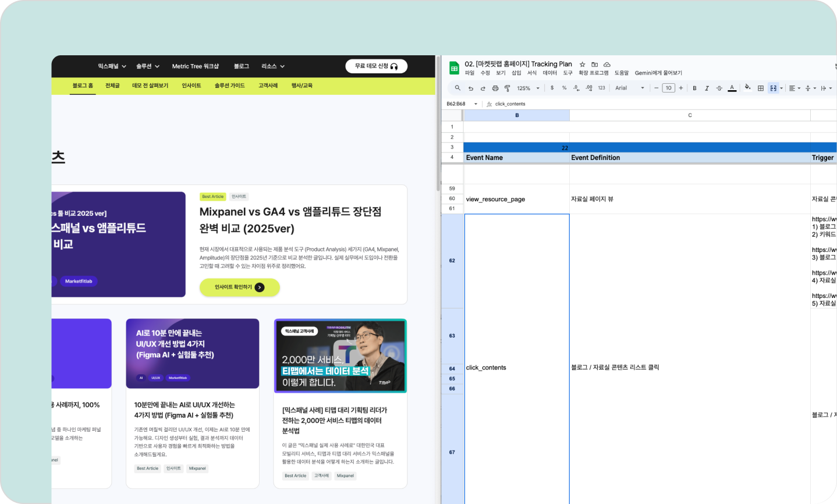Toggle bold formatting
The image size is (837, 504).
click(x=694, y=88)
